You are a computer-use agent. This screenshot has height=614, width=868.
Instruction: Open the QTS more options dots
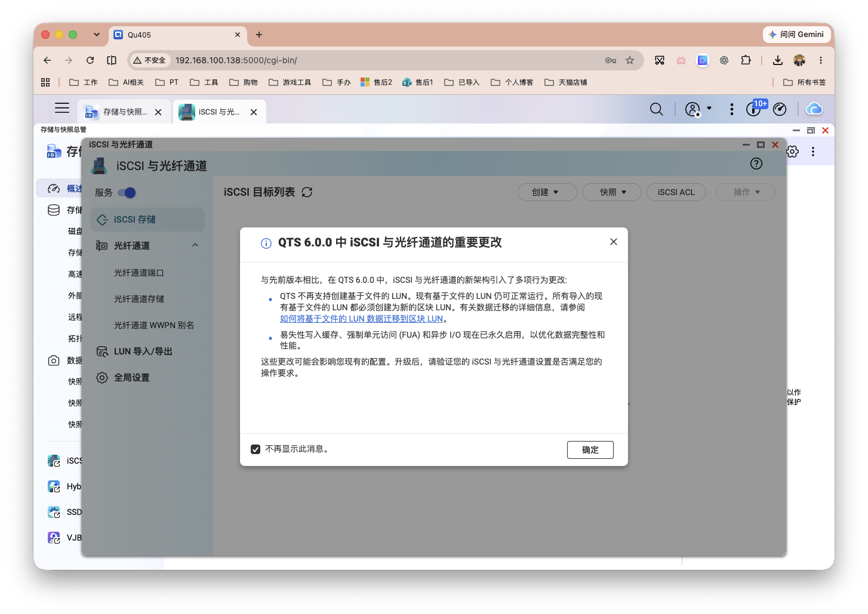[732, 109]
